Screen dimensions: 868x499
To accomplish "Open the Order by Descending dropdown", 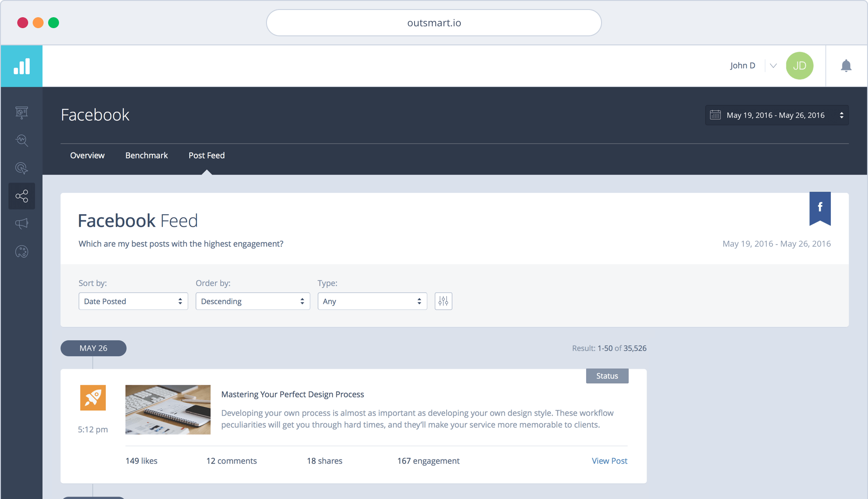I will (253, 301).
